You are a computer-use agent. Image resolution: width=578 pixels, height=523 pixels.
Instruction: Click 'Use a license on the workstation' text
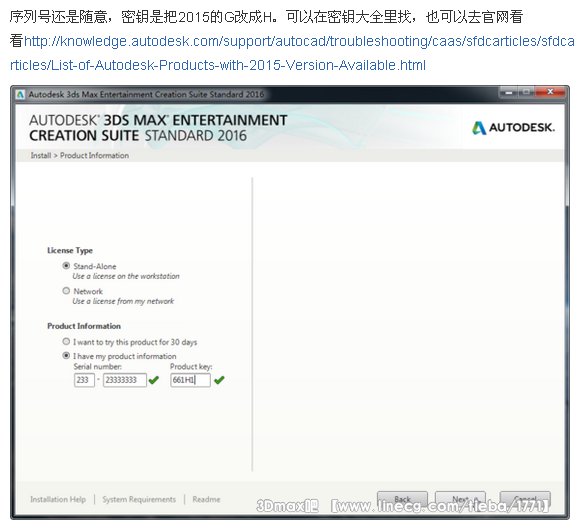[126, 276]
